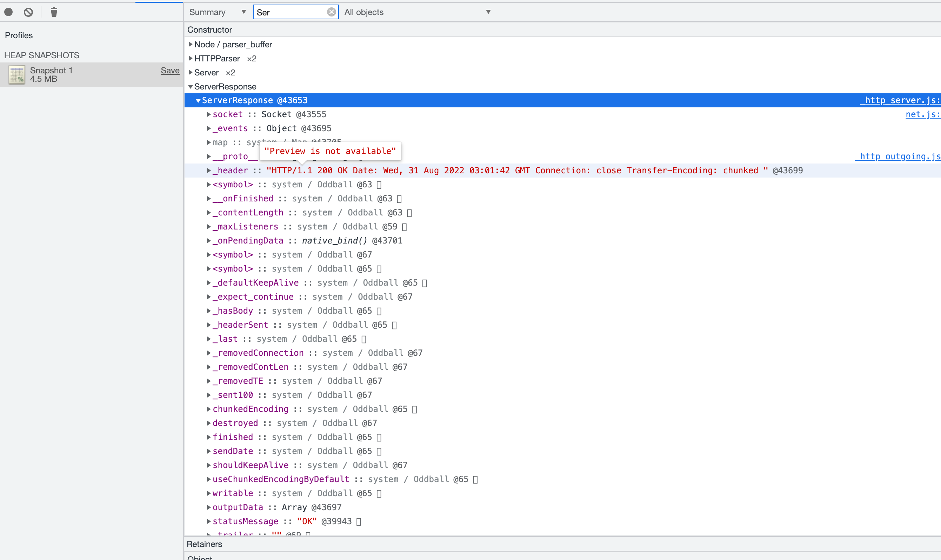Image resolution: width=941 pixels, height=560 pixels.
Task: Collapse the ServerResponse constructor group
Action: click(x=191, y=87)
